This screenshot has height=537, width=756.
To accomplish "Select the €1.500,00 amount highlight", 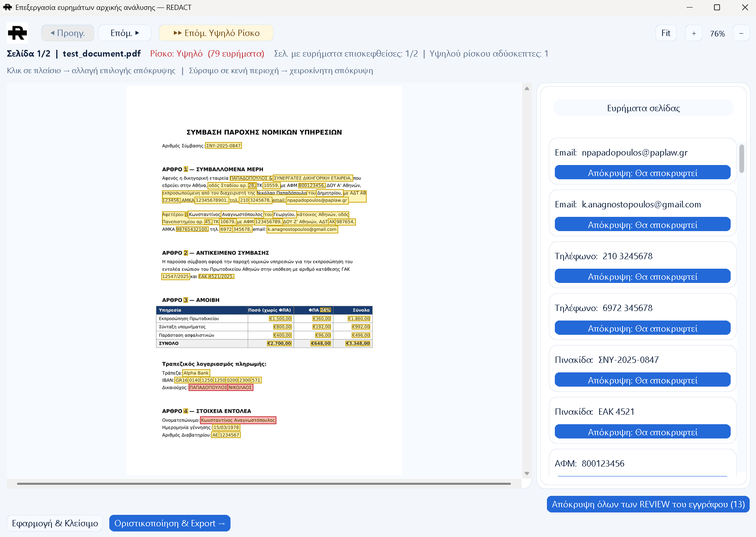I will (x=280, y=319).
